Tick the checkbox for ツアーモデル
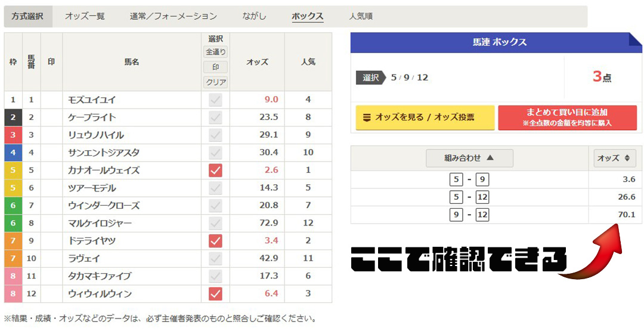644x331 pixels. pos(215,188)
